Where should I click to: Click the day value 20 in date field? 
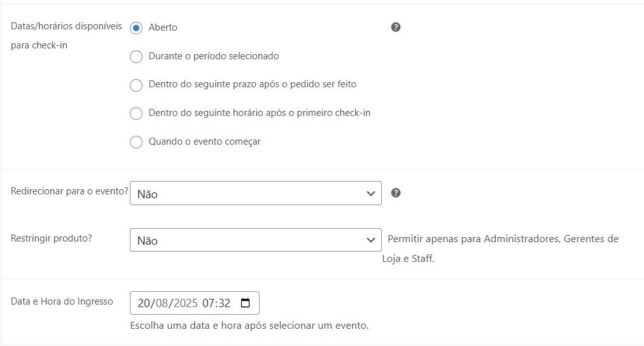click(143, 303)
